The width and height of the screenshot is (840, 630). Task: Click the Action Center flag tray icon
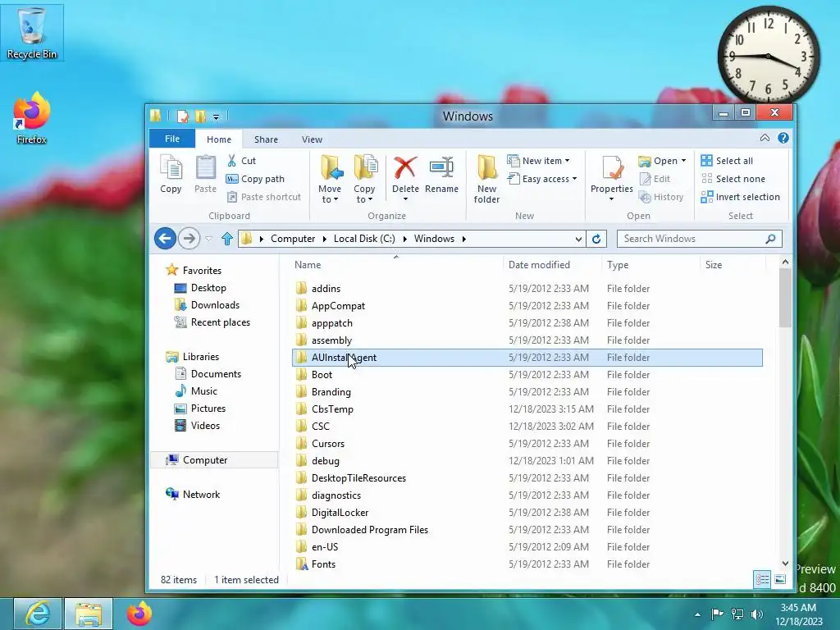coord(717,614)
